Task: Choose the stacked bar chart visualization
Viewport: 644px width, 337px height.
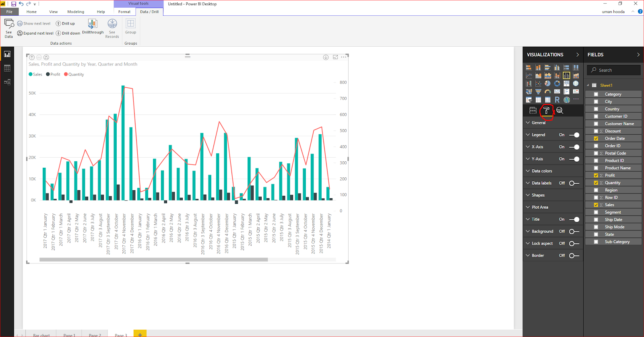Action: tap(529, 68)
